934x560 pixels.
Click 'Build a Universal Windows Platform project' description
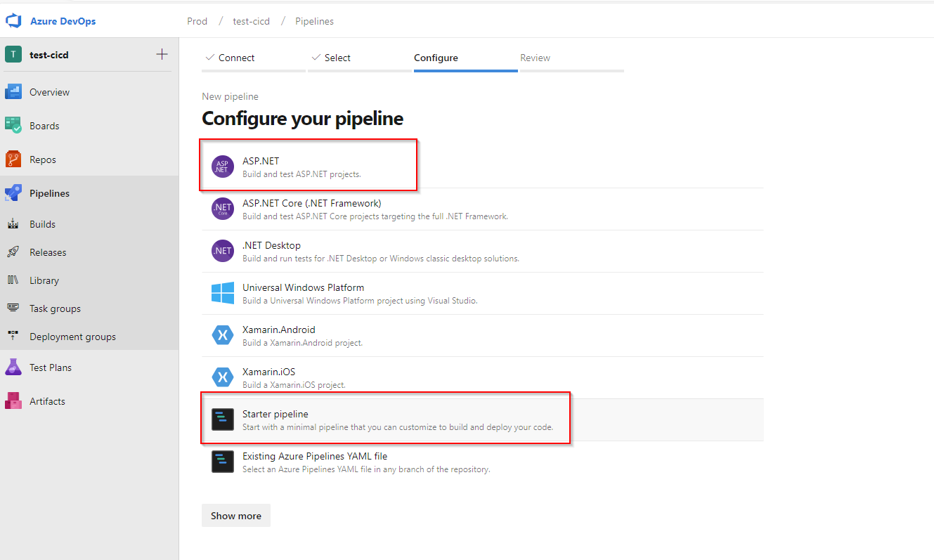click(x=360, y=301)
